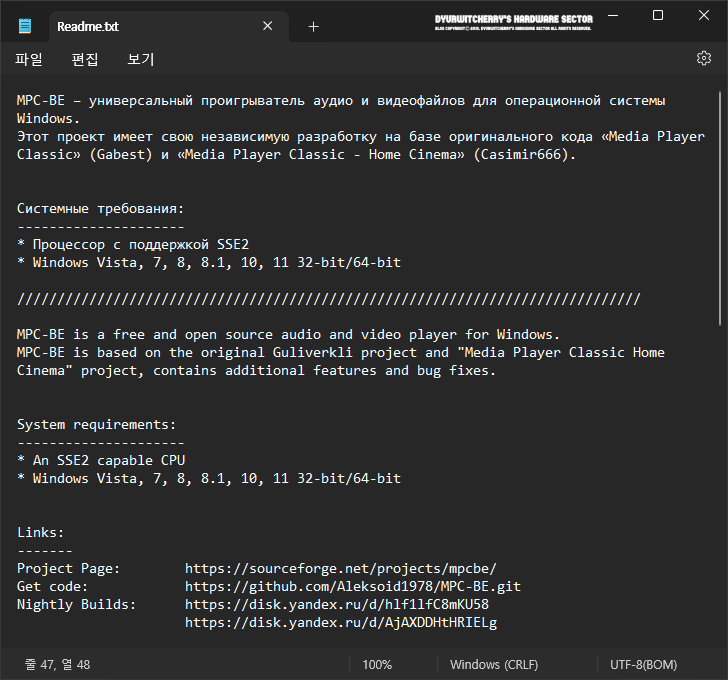Screen dimensions: 728x680
Task: Click the 줄 47, 열 48 cursor position
Action: pos(58,665)
